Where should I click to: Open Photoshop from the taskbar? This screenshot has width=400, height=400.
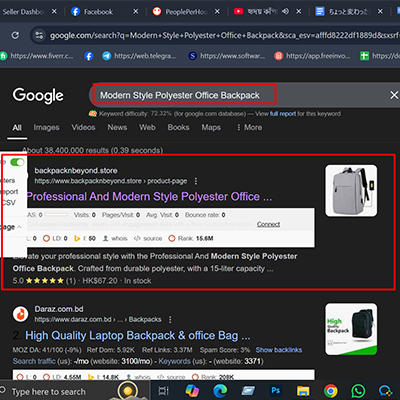click(276, 390)
